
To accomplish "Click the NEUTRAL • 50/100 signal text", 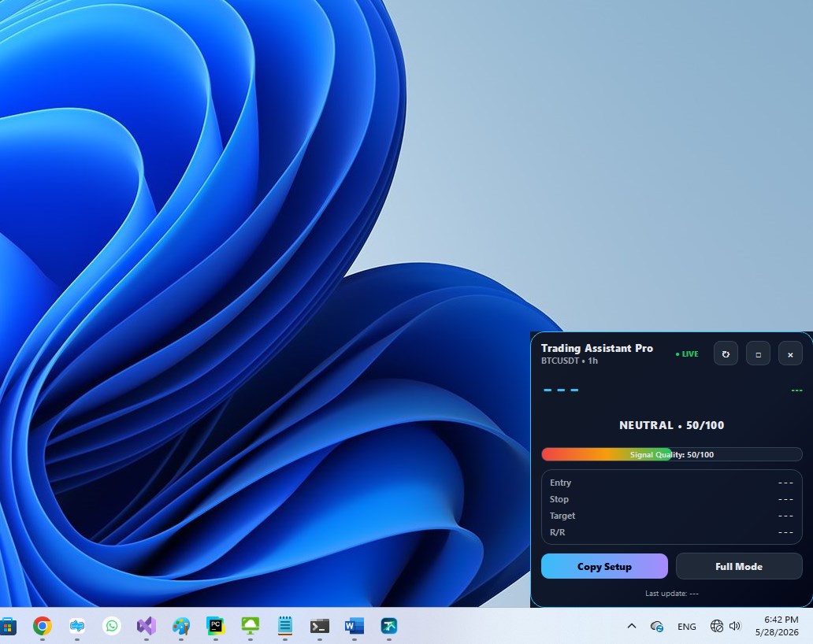I will click(x=671, y=425).
